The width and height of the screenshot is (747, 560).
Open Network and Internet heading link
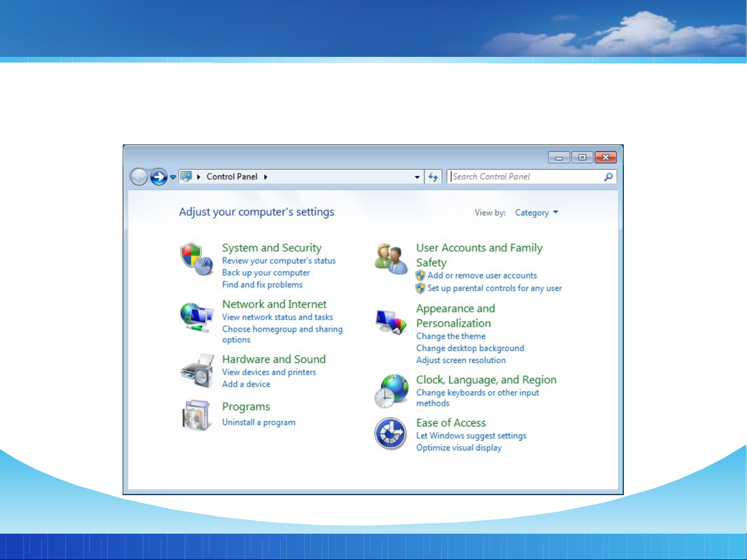[x=274, y=304]
